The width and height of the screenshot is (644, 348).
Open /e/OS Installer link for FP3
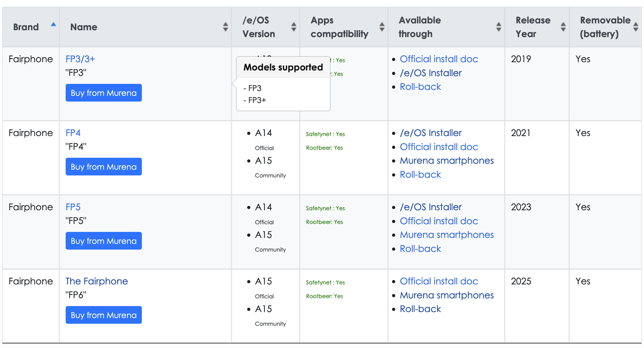click(x=431, y=73)
